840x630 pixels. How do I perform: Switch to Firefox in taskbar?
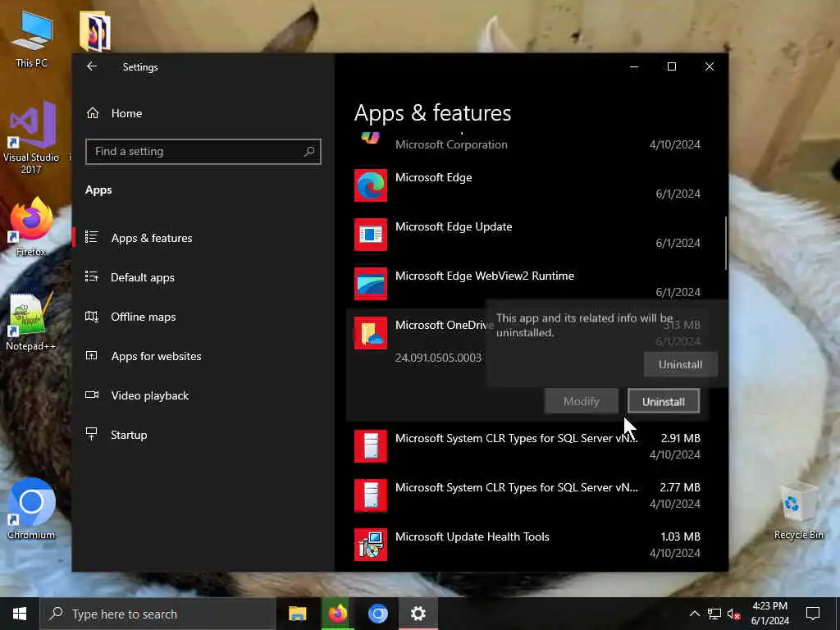(x=337, y=614)
